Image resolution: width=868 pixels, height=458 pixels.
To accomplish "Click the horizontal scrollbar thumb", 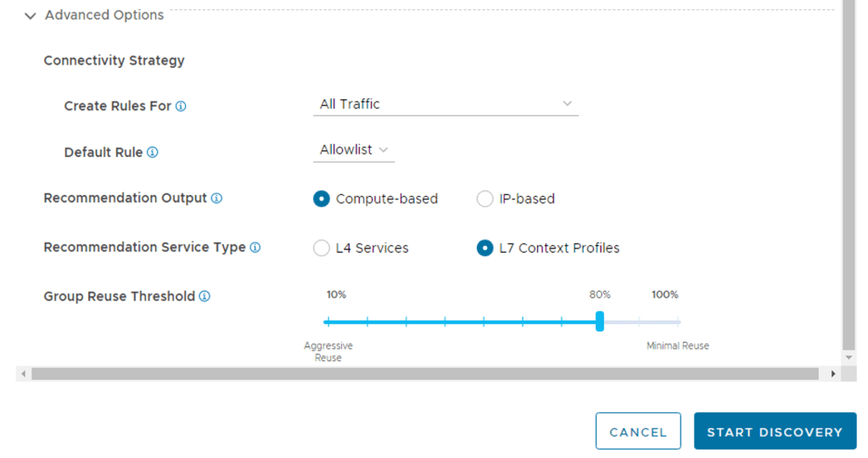I will pyautogui.click(x=424, y=373).
